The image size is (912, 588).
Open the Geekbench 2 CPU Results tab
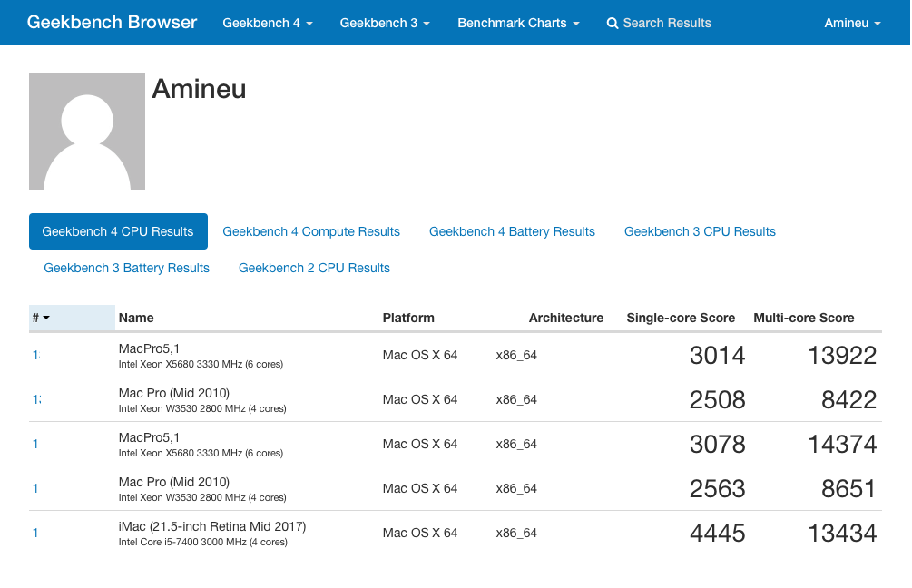coord(314,268)
